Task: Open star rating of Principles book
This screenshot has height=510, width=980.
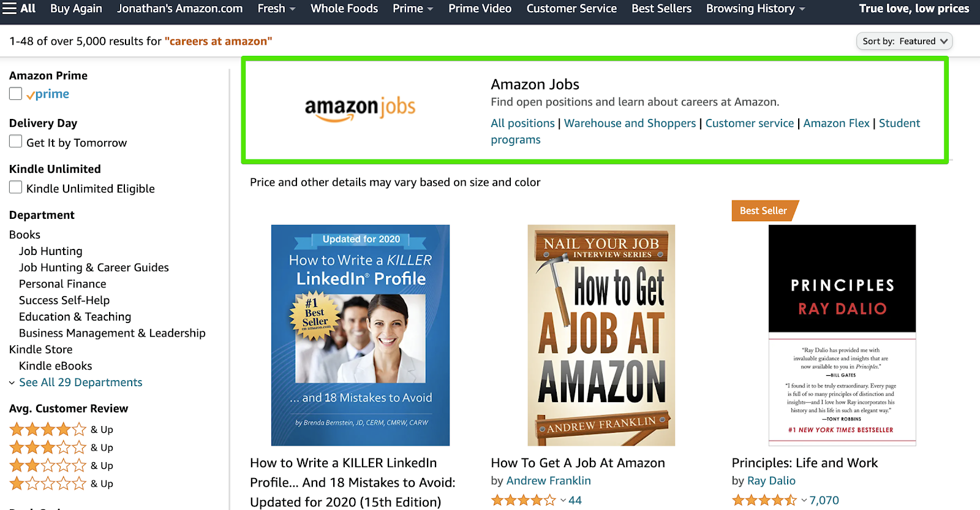Action: click(x=769, y=500)
